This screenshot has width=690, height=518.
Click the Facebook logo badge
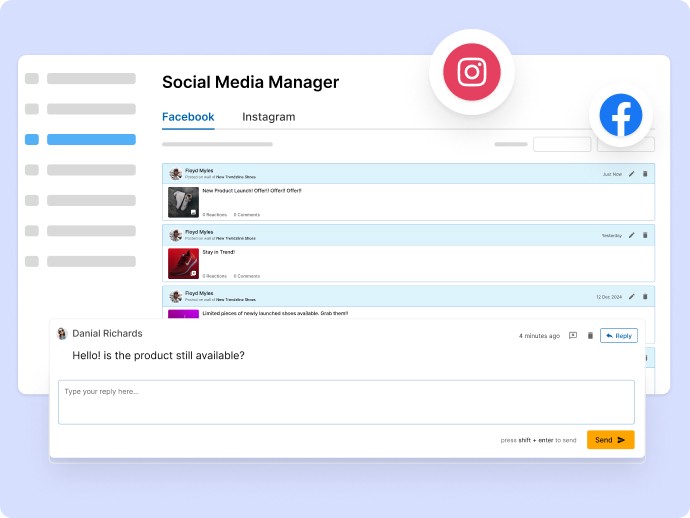point(621,115)
